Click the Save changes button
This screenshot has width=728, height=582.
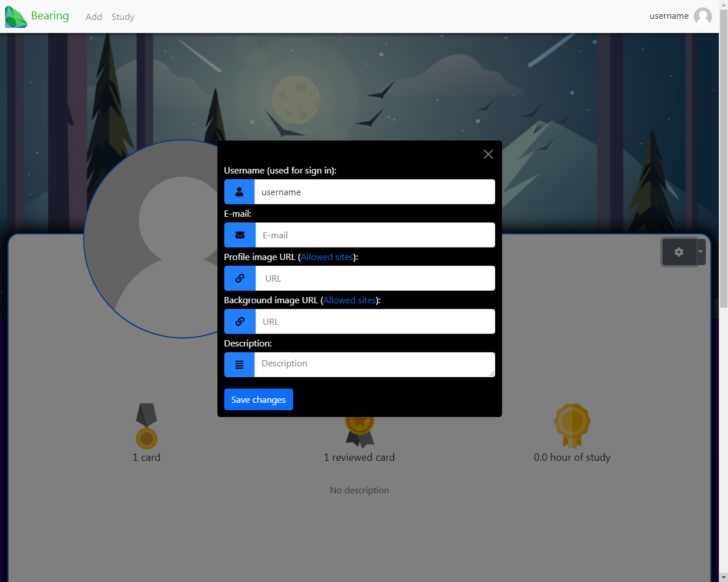point(258,399)
